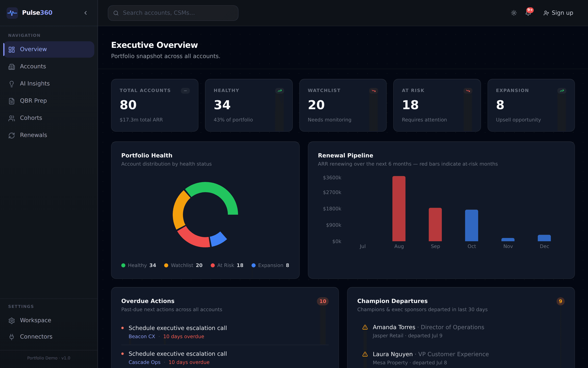The image size is (588, 368).
Task: Click Amanda Torres warning triangle icon
Action: point(365,327)
